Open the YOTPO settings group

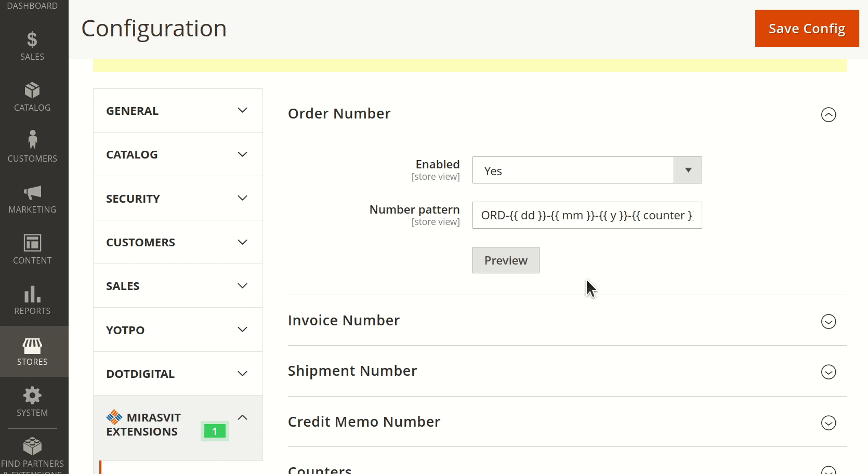(177, 330)
